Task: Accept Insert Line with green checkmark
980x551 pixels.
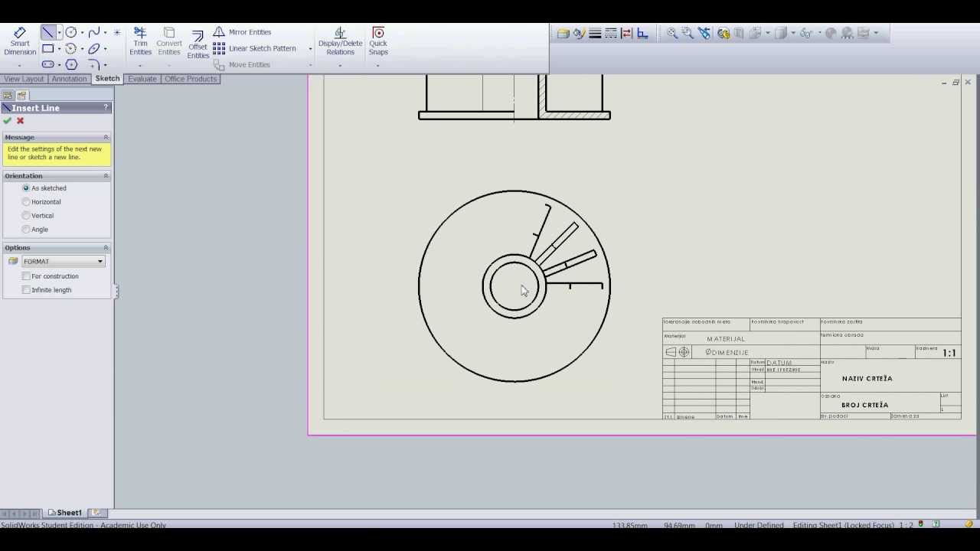Action: click(8, 121)
